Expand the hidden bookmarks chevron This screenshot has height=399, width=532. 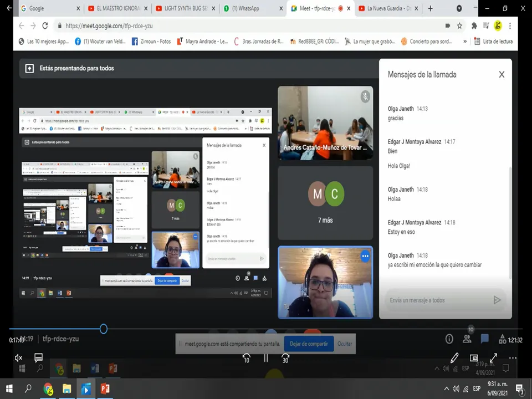point(465,42)
